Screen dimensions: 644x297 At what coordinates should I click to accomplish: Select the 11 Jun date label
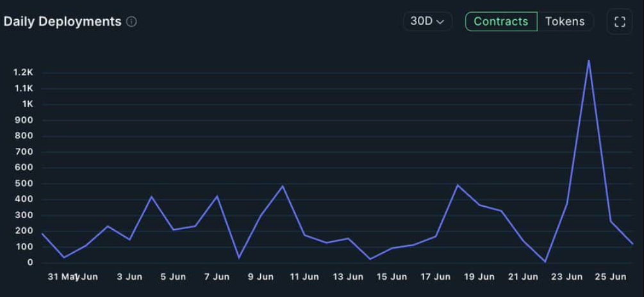click(304, 277)
